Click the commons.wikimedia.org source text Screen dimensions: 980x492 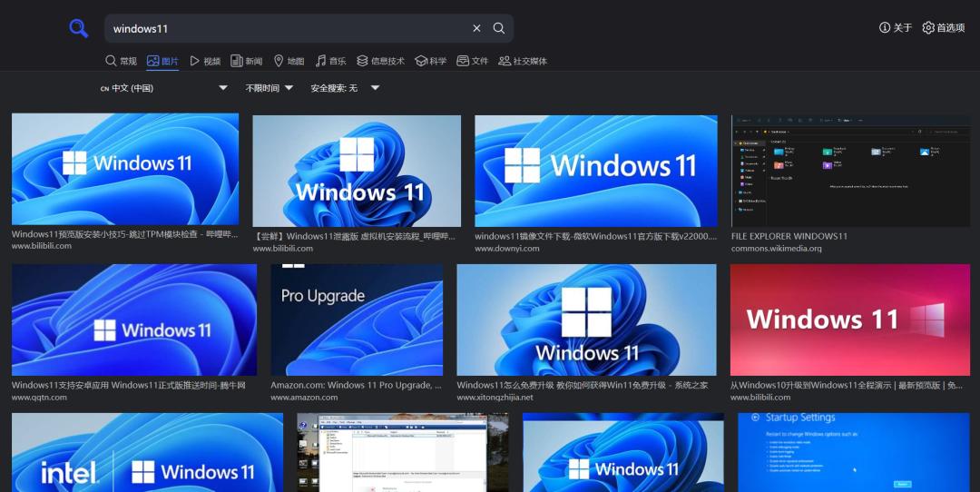click(x=776, y=248)
